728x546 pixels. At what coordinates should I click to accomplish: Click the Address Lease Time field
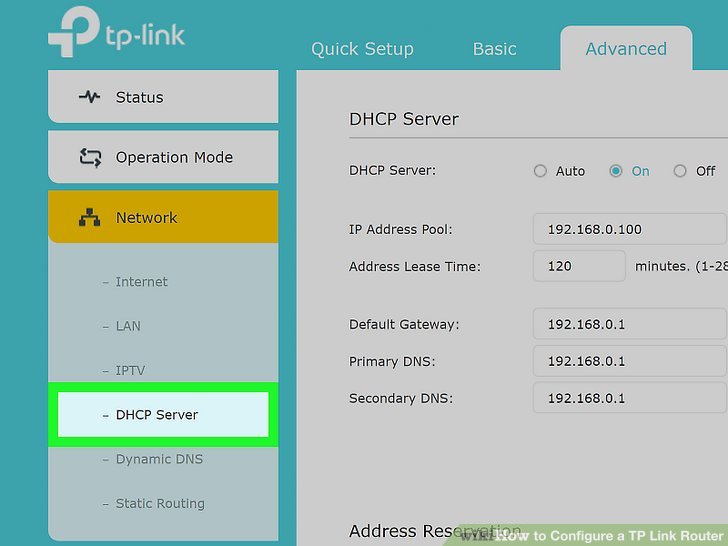click(579, 266)
